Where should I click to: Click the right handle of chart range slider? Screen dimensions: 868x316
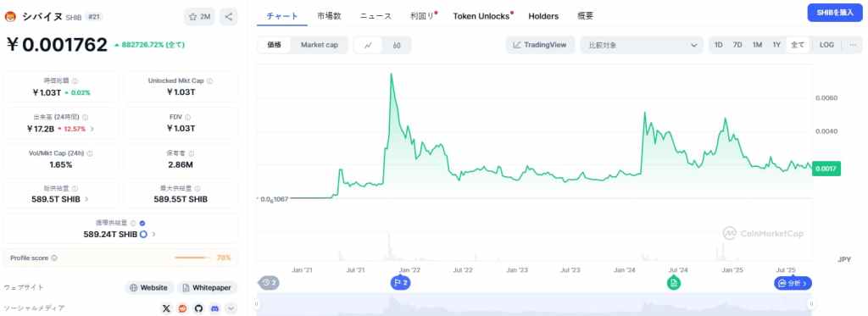(811, 303)
